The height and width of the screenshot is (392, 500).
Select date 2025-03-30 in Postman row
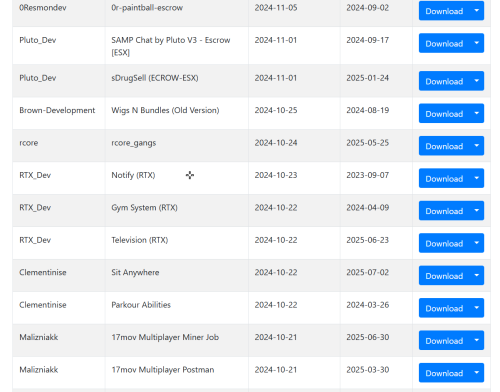pyautogui.click(x=368, y=370)
